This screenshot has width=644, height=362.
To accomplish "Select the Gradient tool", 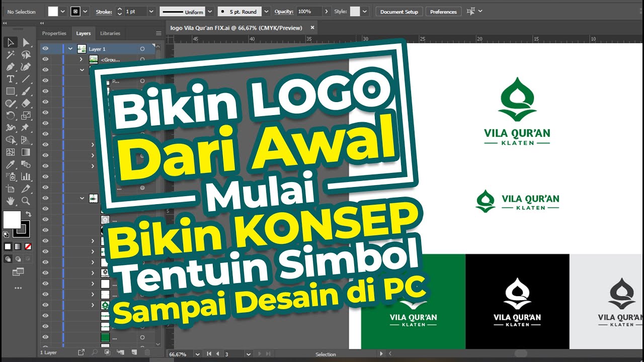I will tap(26, 152).
